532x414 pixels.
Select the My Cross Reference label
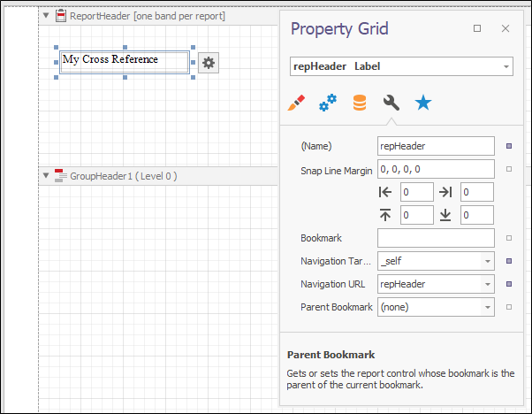tap(125, 62)
